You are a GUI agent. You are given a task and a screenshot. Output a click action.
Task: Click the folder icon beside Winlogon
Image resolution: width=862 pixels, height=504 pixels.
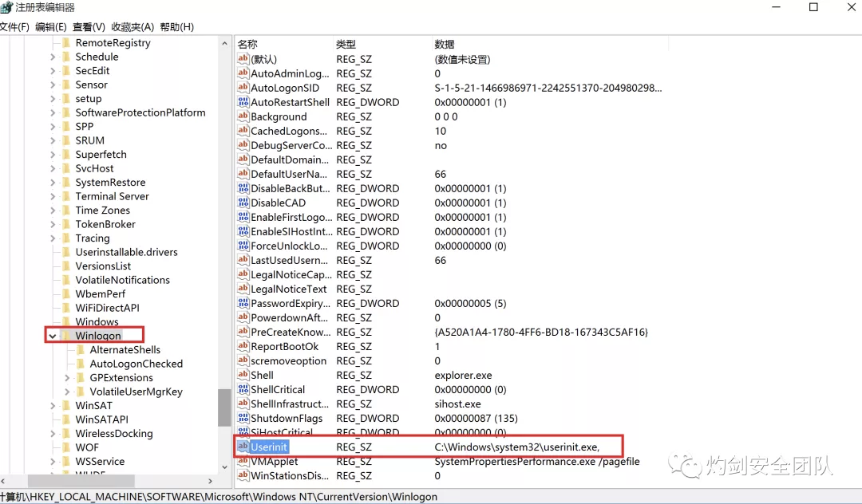[66, 336]
